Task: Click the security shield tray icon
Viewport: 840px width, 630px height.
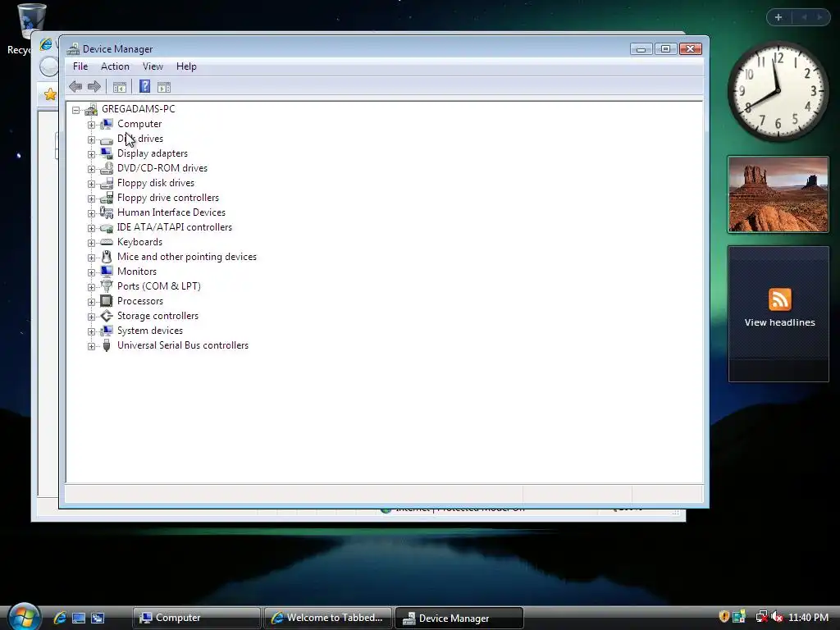Action: point(724,617)
